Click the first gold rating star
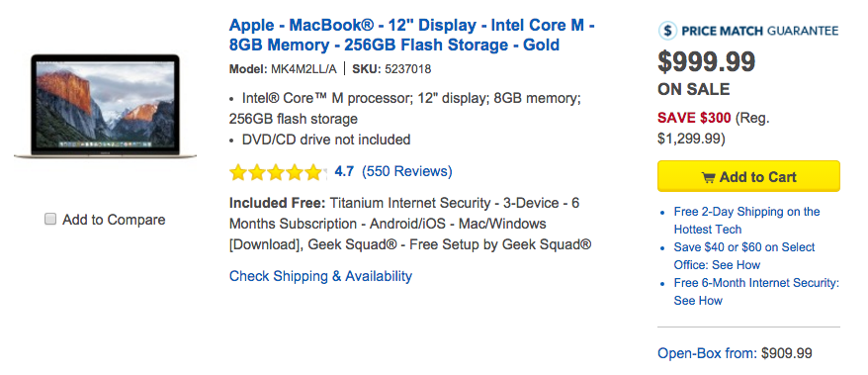Viewport: 868px width, 375px height. tap(238, 172)
